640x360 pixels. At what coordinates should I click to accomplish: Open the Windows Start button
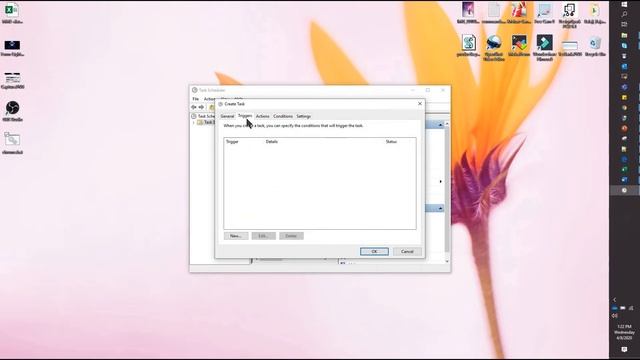click(x=624, y=4)
